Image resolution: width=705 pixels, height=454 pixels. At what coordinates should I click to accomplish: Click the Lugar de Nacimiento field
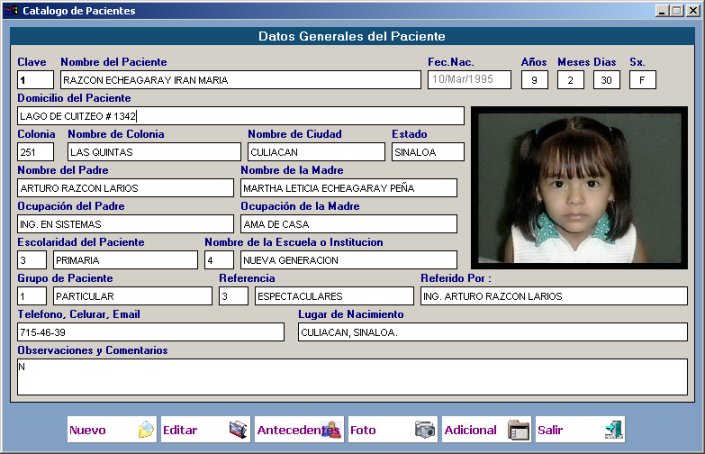pyautogui.click(x=493, y=332)
